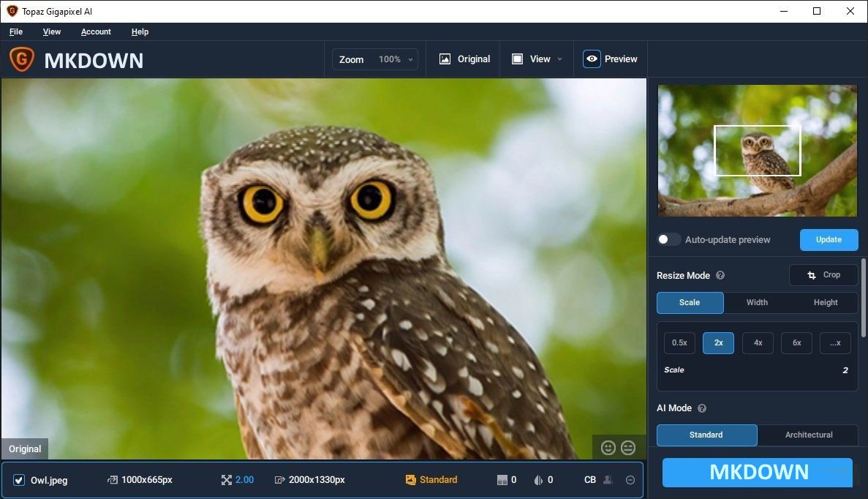Click the large blue MKDOWN button
868x499 pixels.
click(758, 473)
